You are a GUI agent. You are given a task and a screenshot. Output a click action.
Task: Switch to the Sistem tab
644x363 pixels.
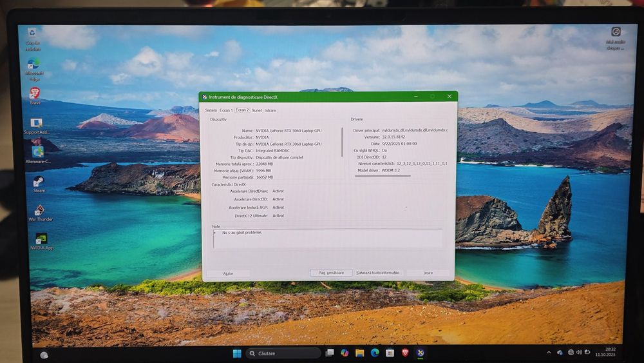211,110
